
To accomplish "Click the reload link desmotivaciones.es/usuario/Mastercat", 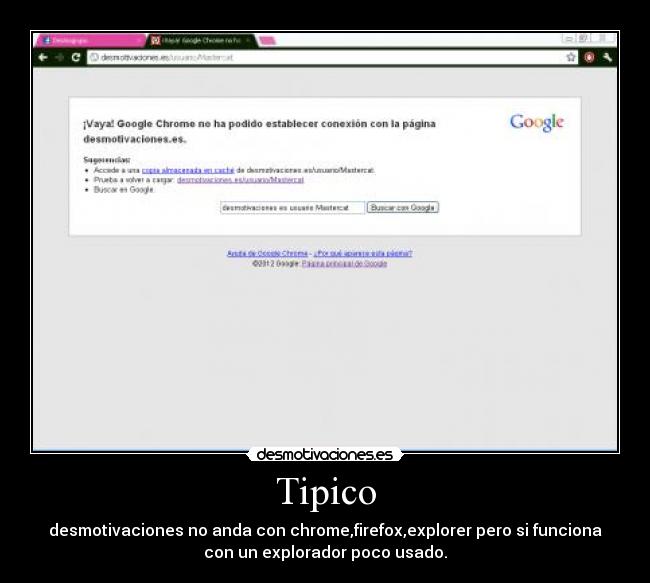I will click(x=240, y=180).
